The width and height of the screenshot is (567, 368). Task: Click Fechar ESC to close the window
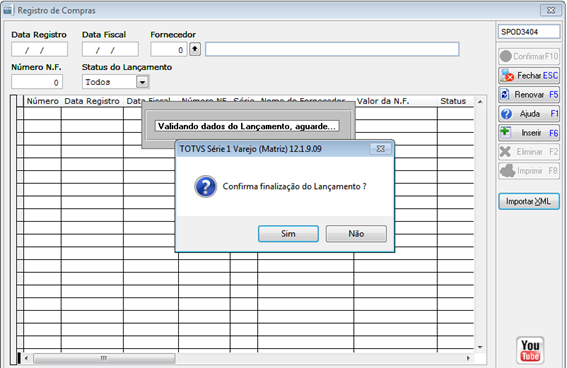click(x=529, y=76)
